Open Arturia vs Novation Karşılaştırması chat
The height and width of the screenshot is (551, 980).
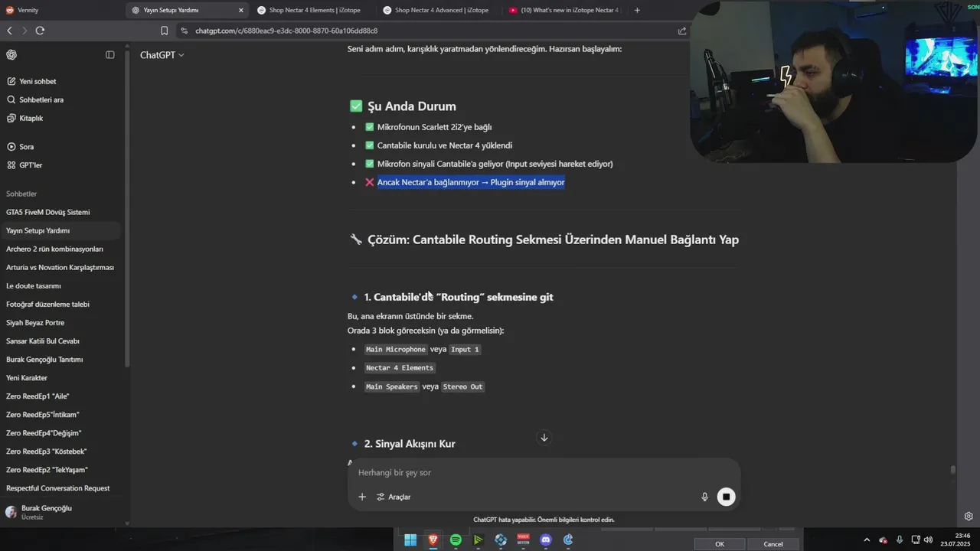(61, 267)
